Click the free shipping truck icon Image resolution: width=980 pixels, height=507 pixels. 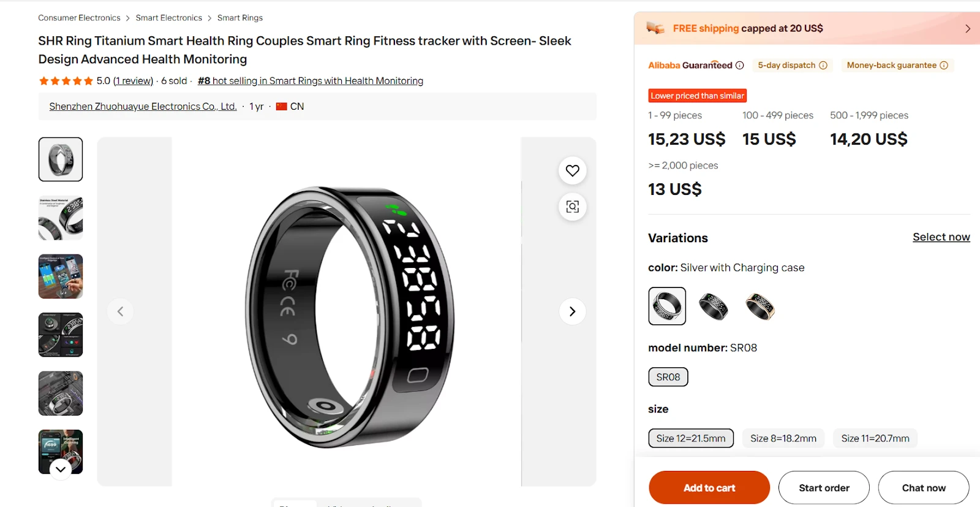point(655,28)
